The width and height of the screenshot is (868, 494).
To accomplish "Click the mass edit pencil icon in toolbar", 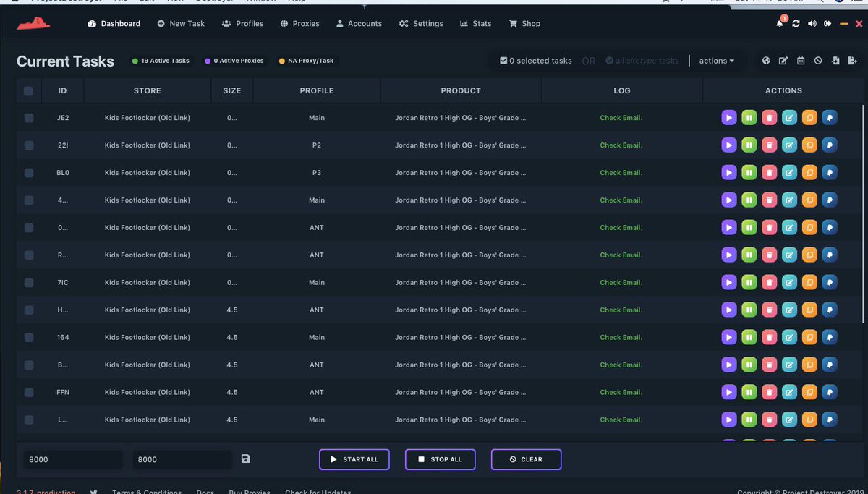I will click(x=783, y=61).
